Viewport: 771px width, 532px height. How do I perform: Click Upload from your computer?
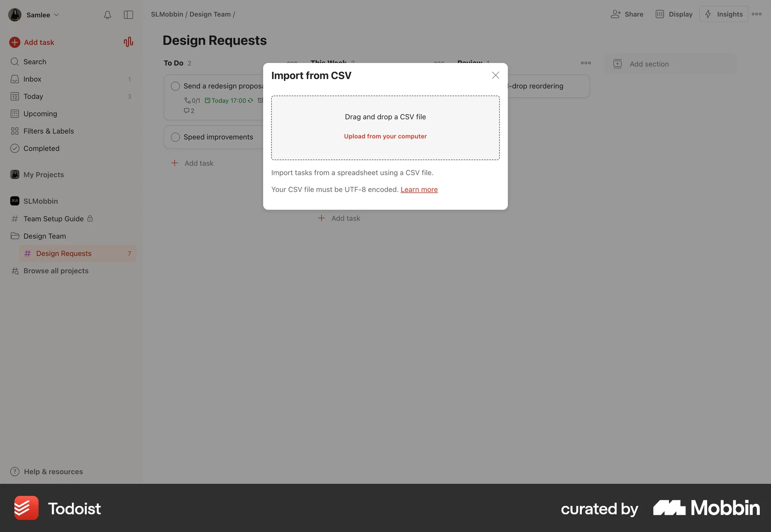pos(385,136)
